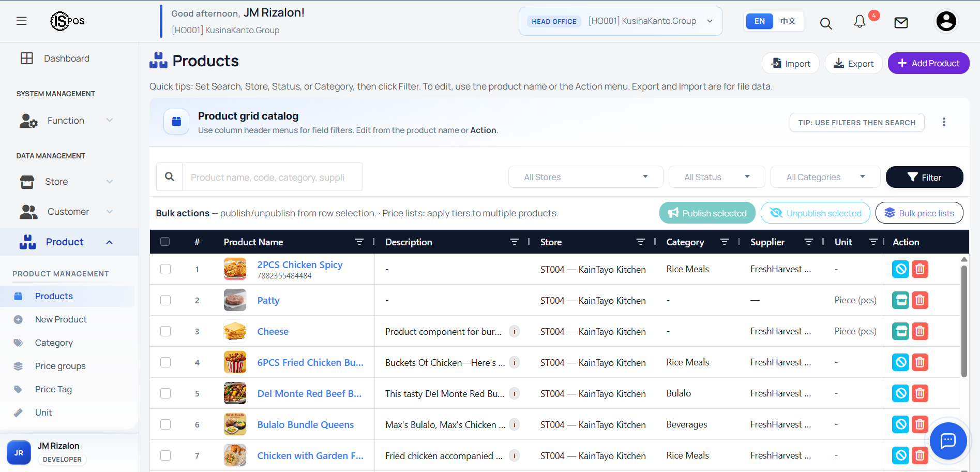The width and height of the screenshot is (980, 472).
Task: Click the Import button
Action: [x=791, y=63]
